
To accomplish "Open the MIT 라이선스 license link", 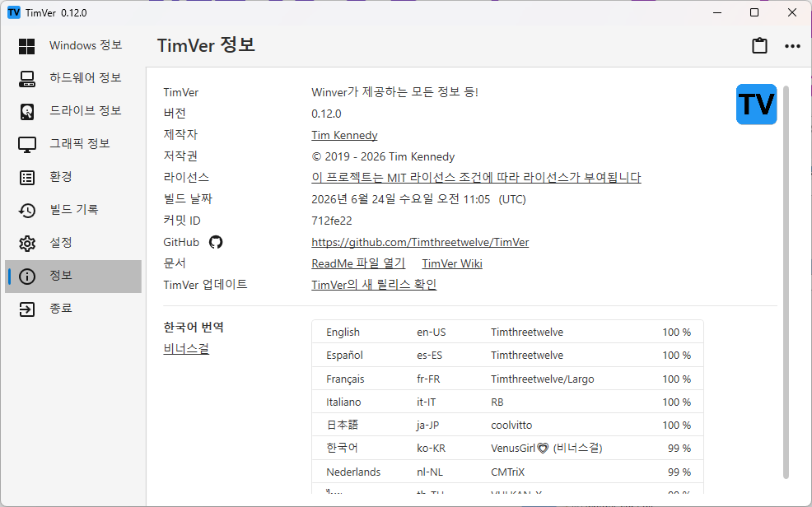I will pyautogui.click(x=476, y=178).
